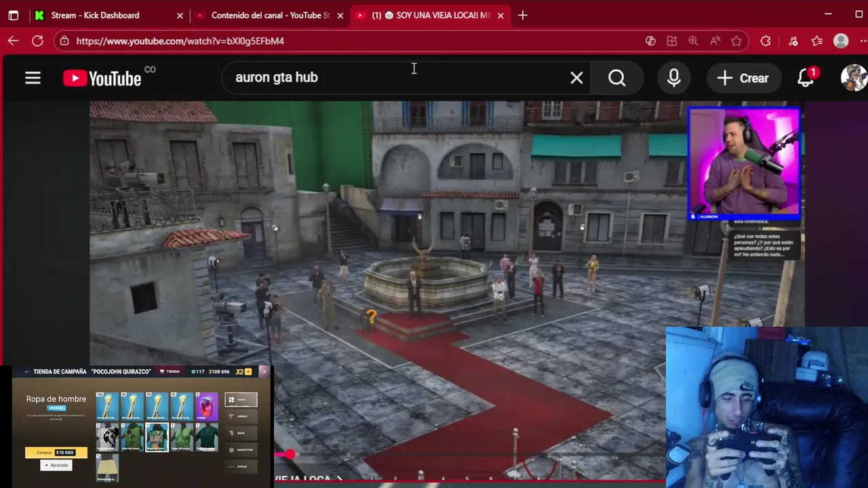Click the browser back arrow
This screenshot has height=488, width=868.
(14, 41)
